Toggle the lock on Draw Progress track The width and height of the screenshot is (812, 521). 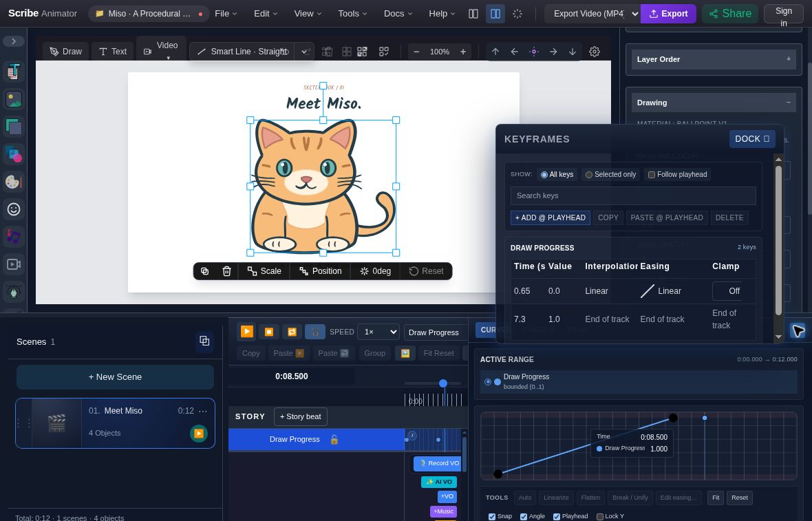click(x=334, y=440)
